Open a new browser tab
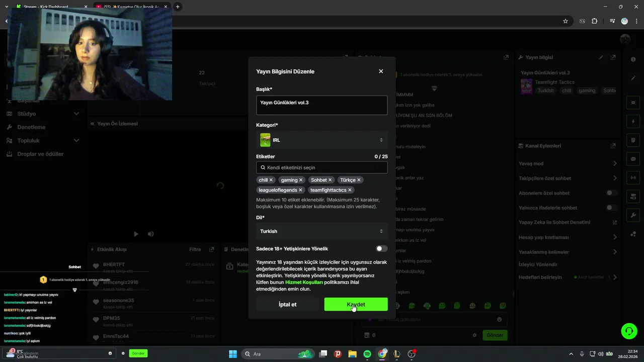This screenshot has height=362, width=644. pyautogui.click(x=178, y=7)
